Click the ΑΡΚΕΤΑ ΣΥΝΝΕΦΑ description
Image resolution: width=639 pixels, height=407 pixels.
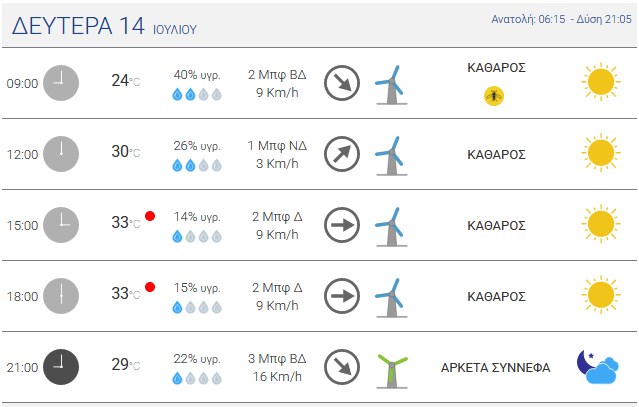[x=496, y=367]
